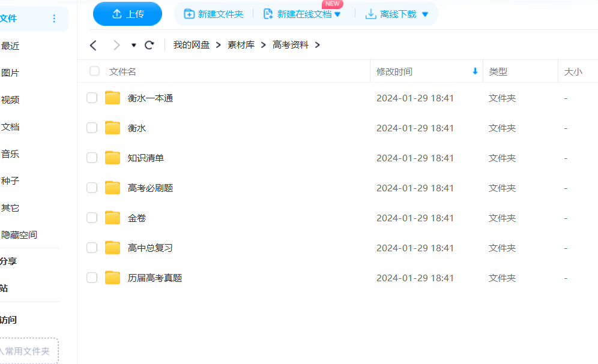Click the refresh icon in navigation bar
598x364 pixels.
149,45
